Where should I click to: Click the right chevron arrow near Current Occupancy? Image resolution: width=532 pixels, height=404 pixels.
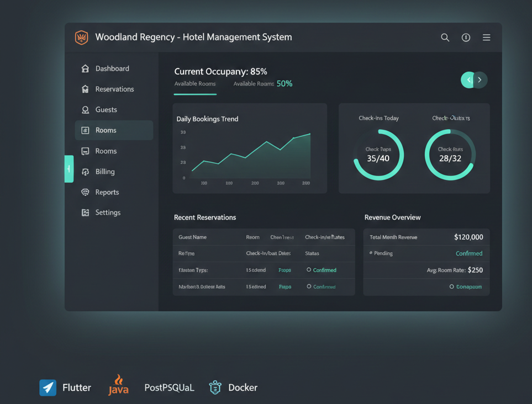click(480, 79)
